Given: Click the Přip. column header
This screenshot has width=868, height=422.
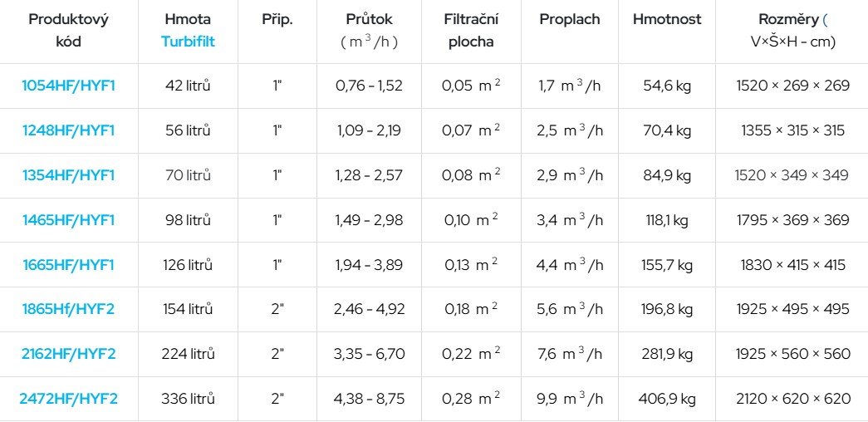Looking at the screenshot, I should tap(277, 19).
